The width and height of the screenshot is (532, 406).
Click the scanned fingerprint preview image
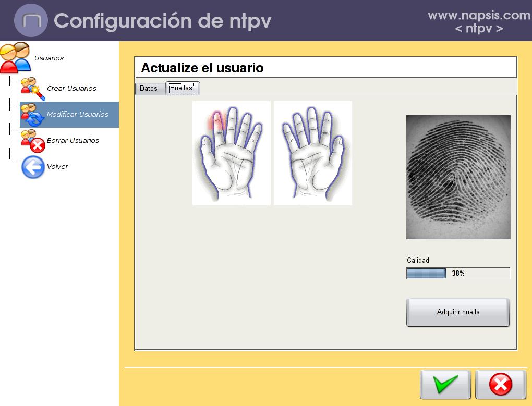pyautogui.click(x=458, y=177)
